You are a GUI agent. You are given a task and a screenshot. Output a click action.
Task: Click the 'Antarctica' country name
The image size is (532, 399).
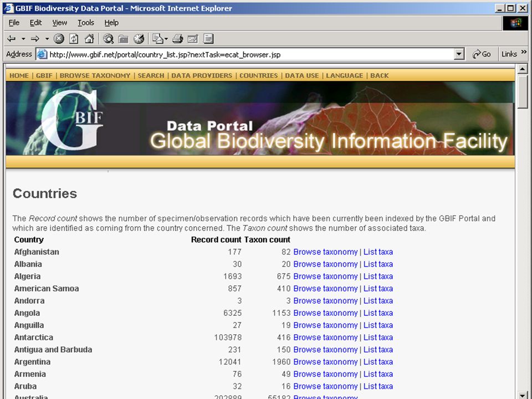click(x=34, y=337)
